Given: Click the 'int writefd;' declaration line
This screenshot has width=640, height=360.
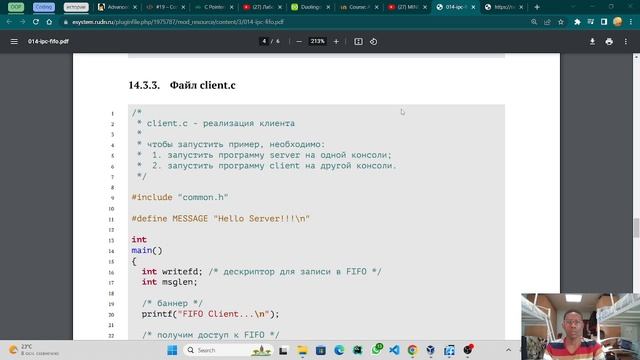Looking at the screenshot, I should click(261, 271).
